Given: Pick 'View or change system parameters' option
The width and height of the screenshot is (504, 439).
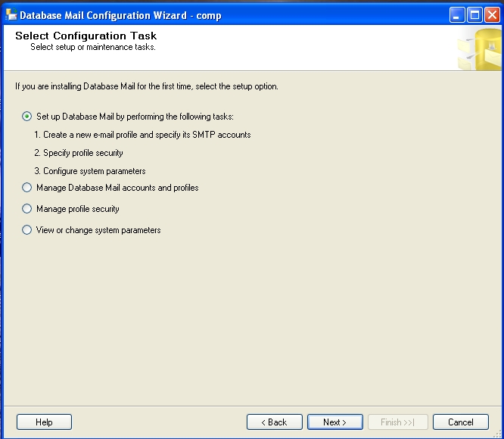Looking at the screenshot, I should coord(27,230).
